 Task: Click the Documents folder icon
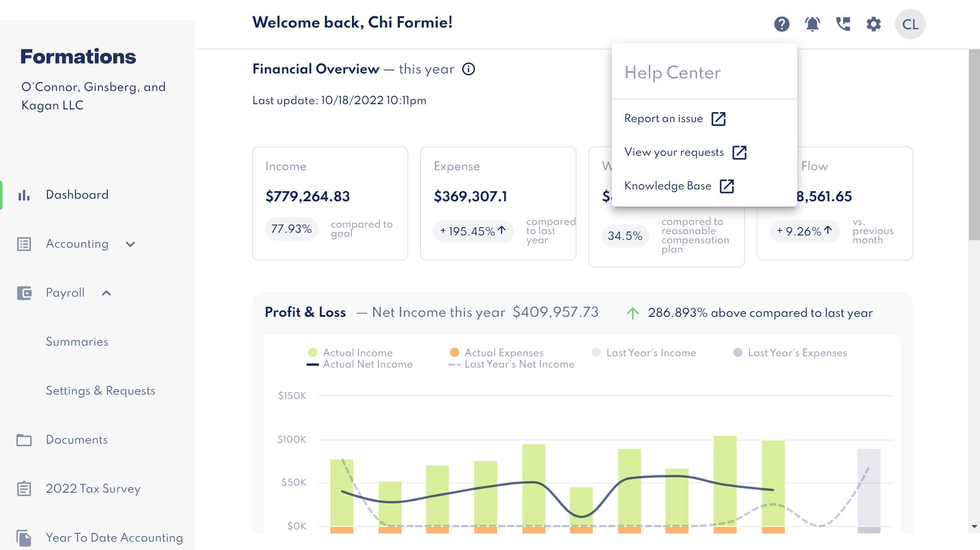pos(24,440)
